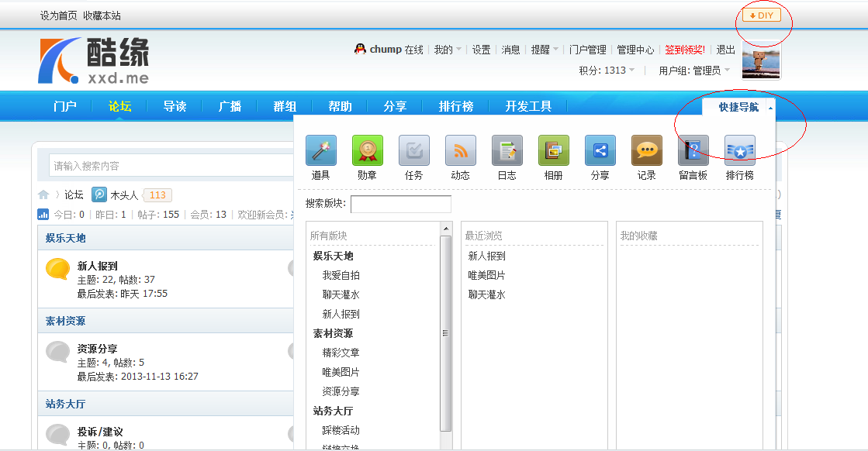
Task: Click the statistics chart icon near 今日
Action: coord(43,215)
